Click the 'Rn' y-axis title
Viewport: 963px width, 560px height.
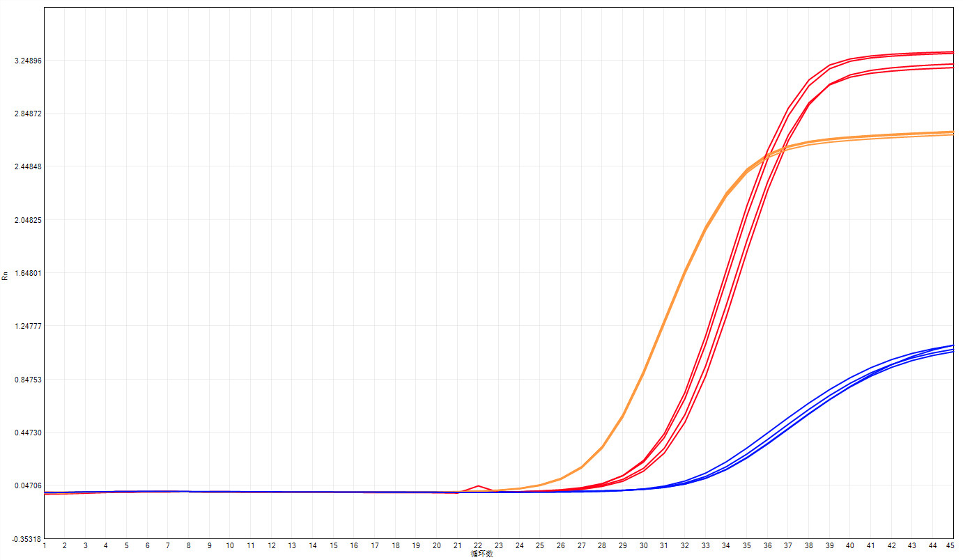point(6,276)
